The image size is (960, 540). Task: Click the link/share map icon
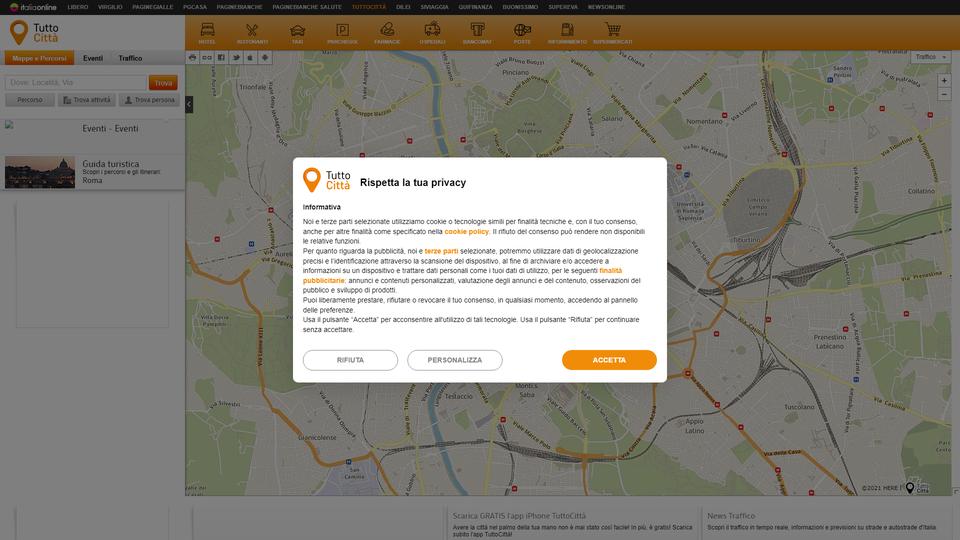[x=207, y=58]
